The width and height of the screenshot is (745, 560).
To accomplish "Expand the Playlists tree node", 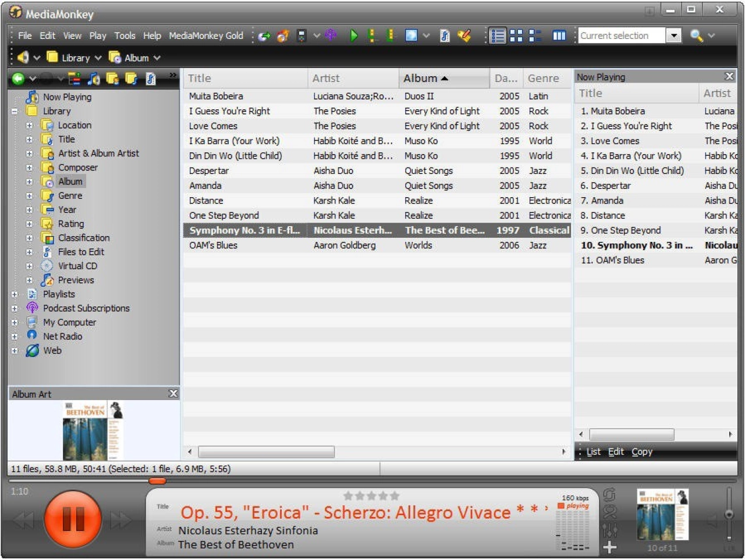I will (15, 294).
